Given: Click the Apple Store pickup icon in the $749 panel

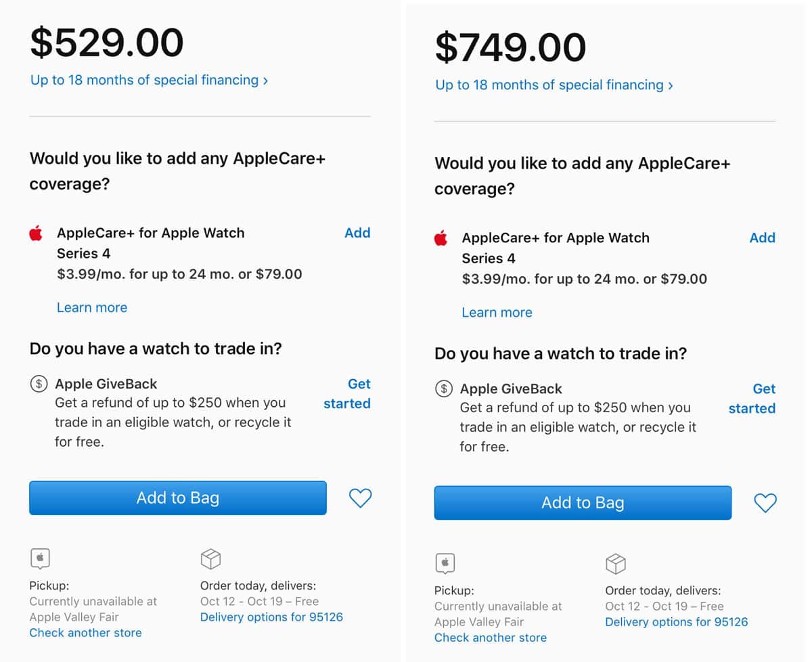Looking at the screenshot, I should coord(445,564).
